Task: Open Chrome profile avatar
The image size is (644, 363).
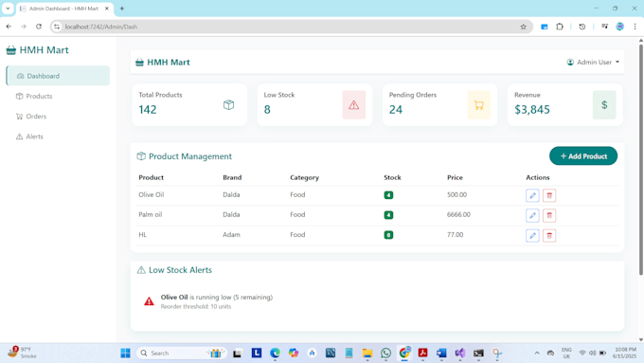Action: (619, 27)
